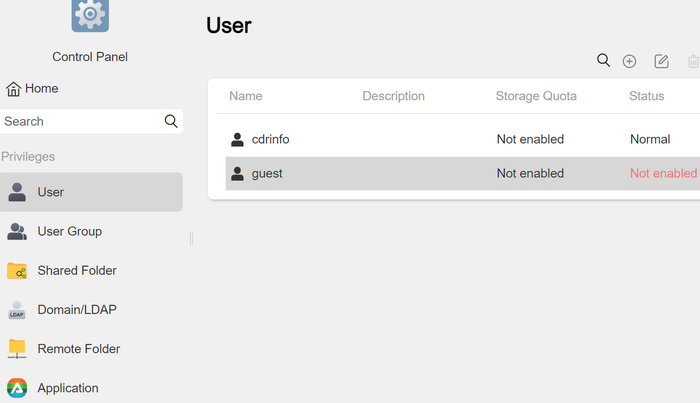
Task: Open the Application privileges section
Action: click(x=67, y=388)
